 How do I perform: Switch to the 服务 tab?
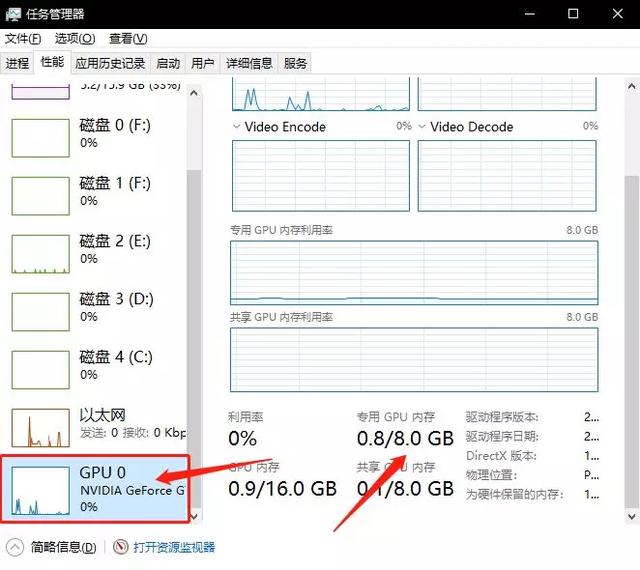click(x=295, y=63)
